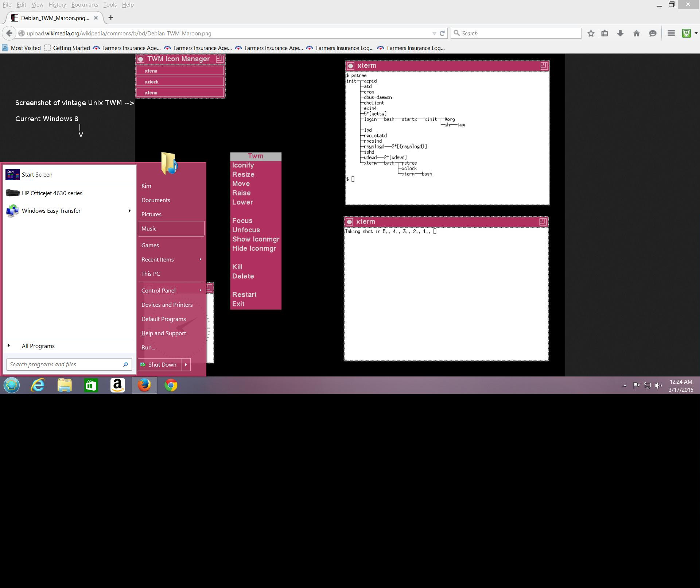Open the Shut Down options arrow
Image resolution: width=700 pixels, height=588 pixels.
click(186, 364)
